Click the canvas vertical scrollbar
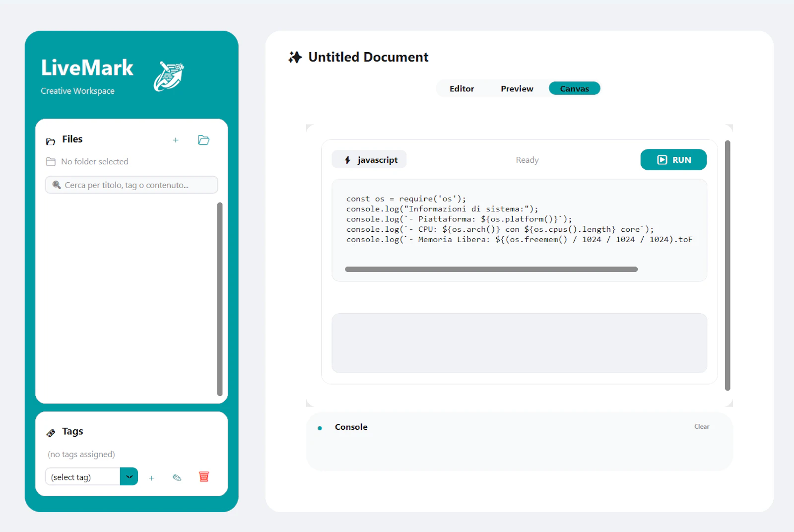Viewport: 794px width, 532px height. (x=728, y=266)
